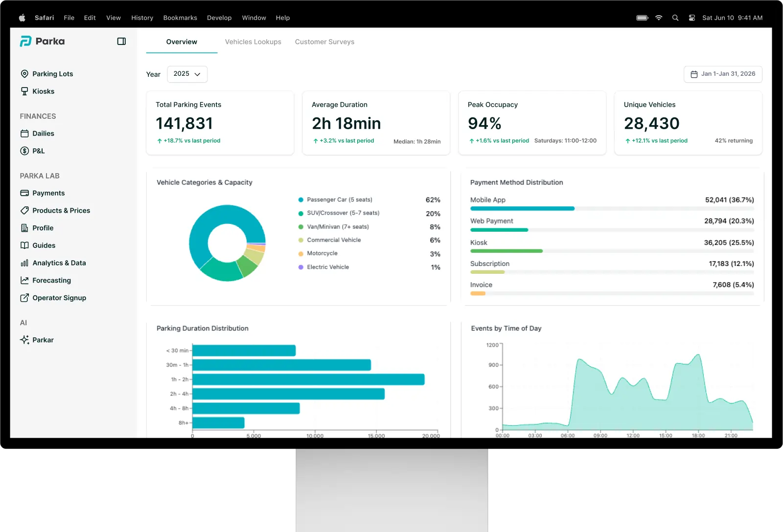Click the Guides book icon
Screen dimensions: 783x532
(24, 245)
